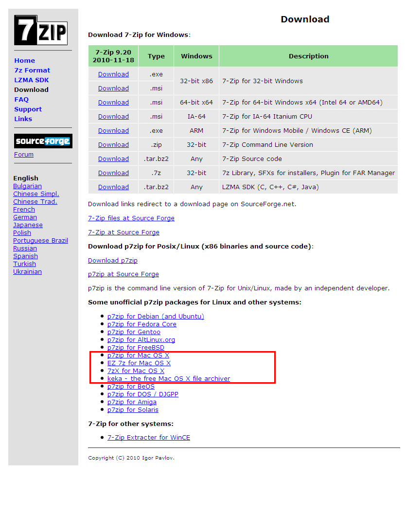Open the Home page in the sidebar

click(x=24, y=60)
